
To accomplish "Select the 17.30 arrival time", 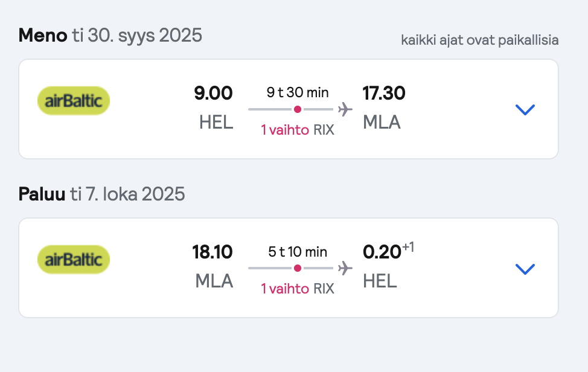I will (x=384, y=93).
